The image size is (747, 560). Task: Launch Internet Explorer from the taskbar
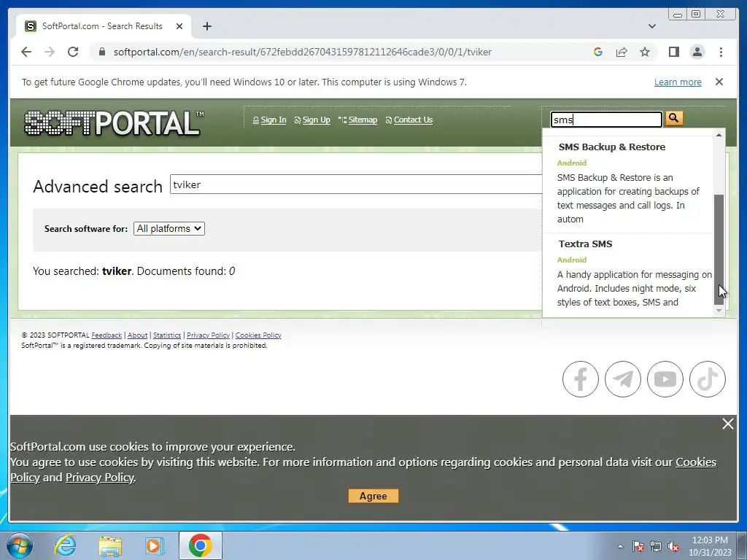[x=65, y=545]
